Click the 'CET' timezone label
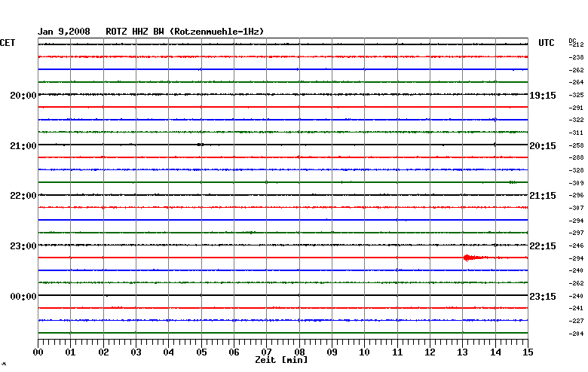Image resolution: width=588 pixels, height=372 pixels. [x=8, y=43]
